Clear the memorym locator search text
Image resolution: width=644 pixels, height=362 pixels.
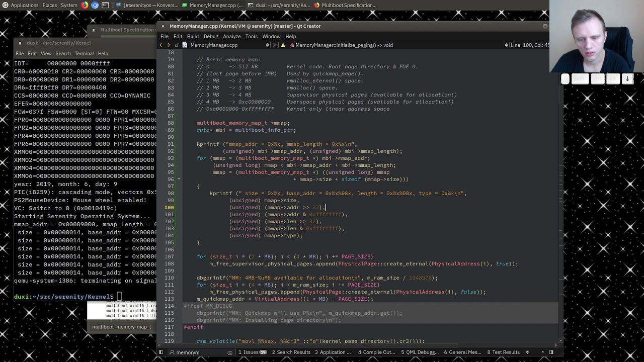click(x=230, y=352)
